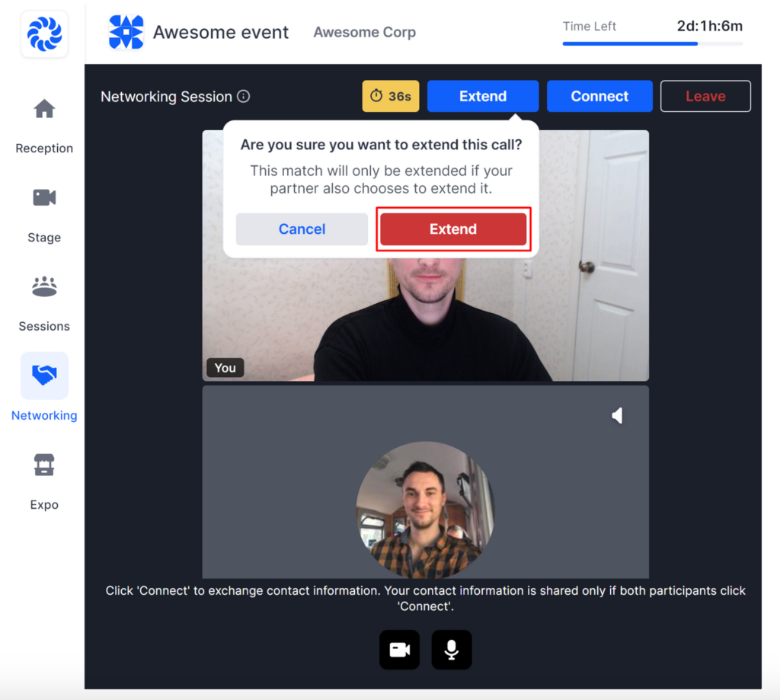
Task: Leave the networking session
Action: pyautogui.click(x=705, y=96)
